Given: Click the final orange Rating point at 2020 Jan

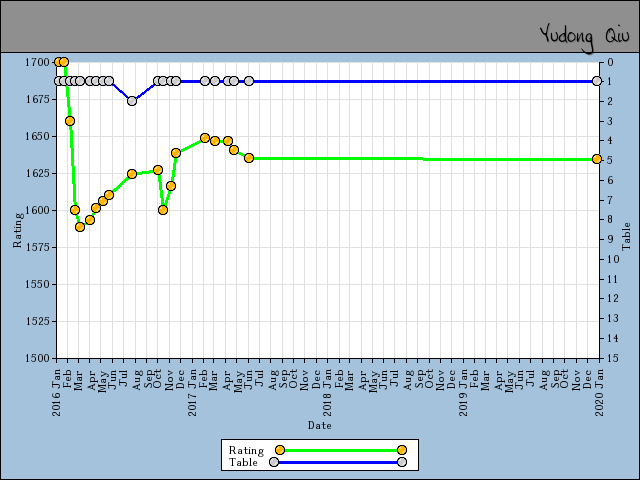Looking at the screenshot, I should [597, 159].
